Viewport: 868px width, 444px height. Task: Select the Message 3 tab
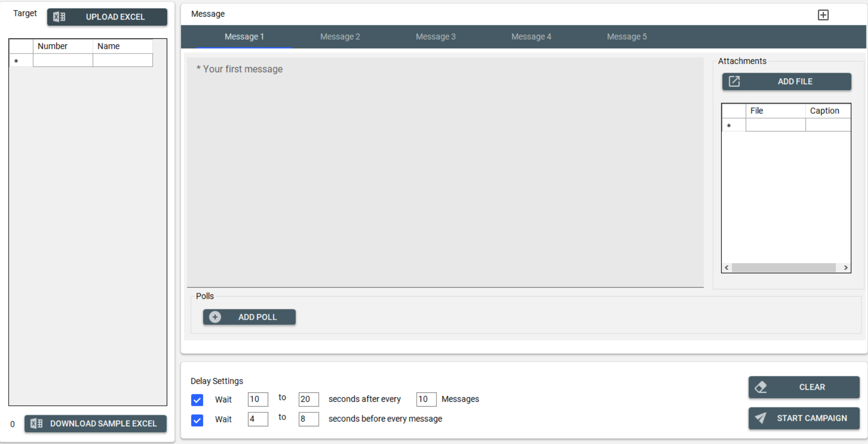pyautogui.click(x=435, y=37)
